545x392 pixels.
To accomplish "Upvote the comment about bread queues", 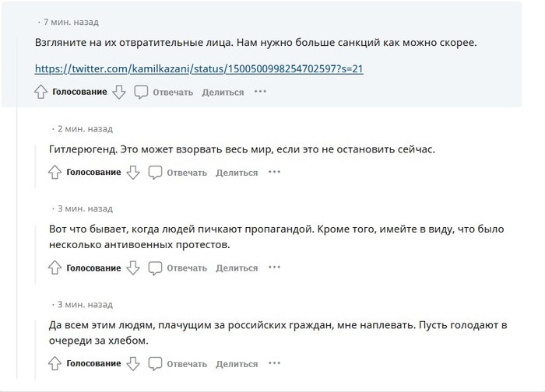I will coord(55,364).
